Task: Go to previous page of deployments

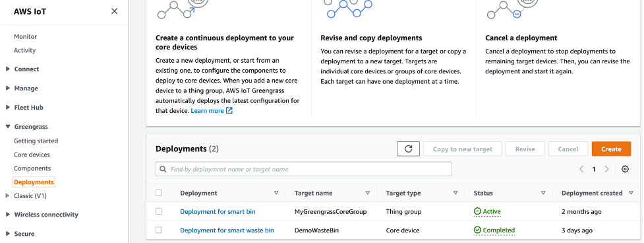Action: tap(581, 169)
